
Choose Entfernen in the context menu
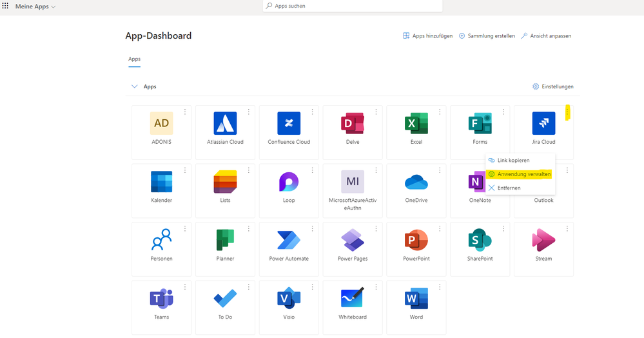(x=520, y=188)
